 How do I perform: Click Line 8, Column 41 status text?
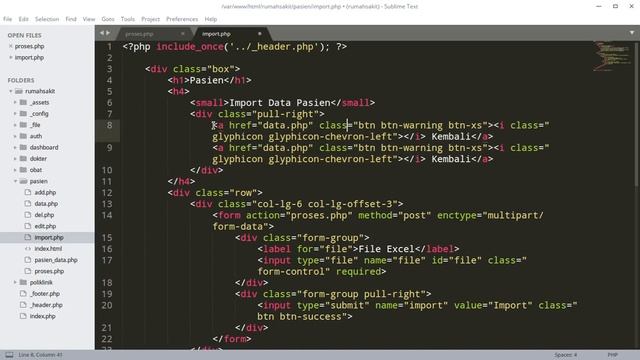click(x=40, y=355)
